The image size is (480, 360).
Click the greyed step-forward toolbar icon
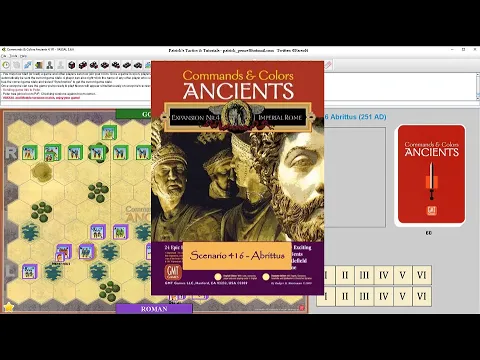[x=17, y=65]
